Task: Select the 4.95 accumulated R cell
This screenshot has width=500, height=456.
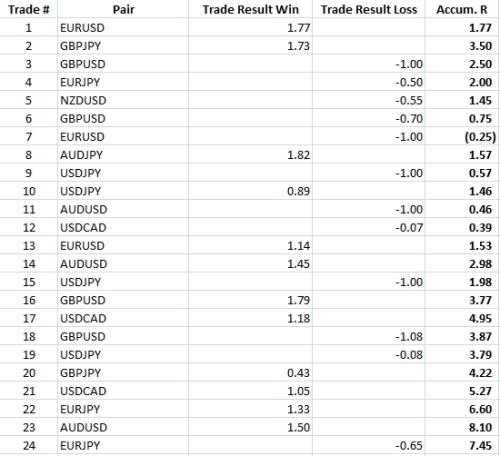Action: click(x=462, y=318)
